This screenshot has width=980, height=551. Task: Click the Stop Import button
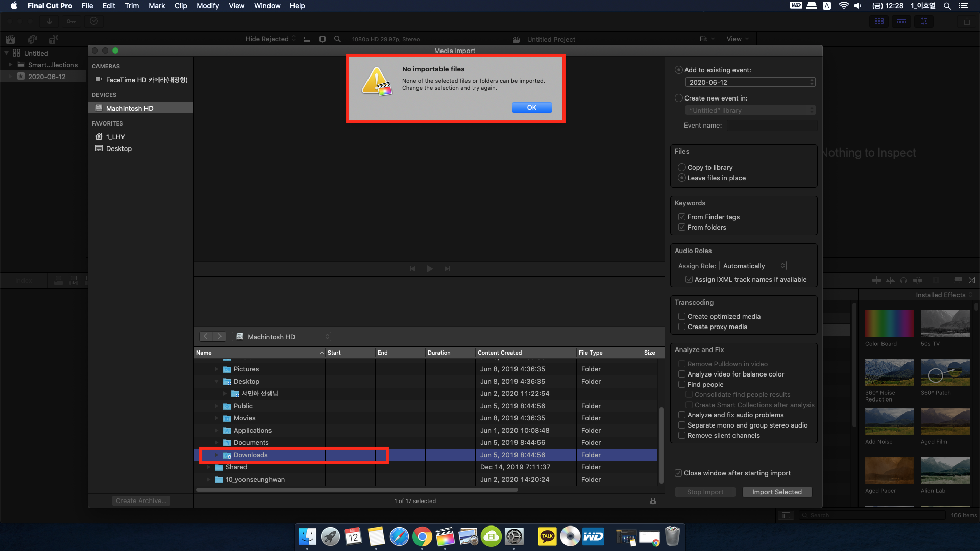coord(705,492)
